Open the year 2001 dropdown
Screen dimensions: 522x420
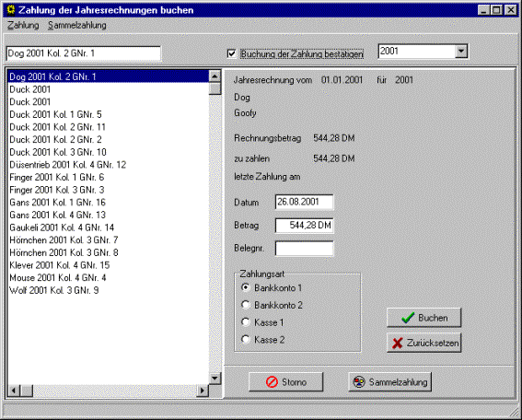coord(461,52)
